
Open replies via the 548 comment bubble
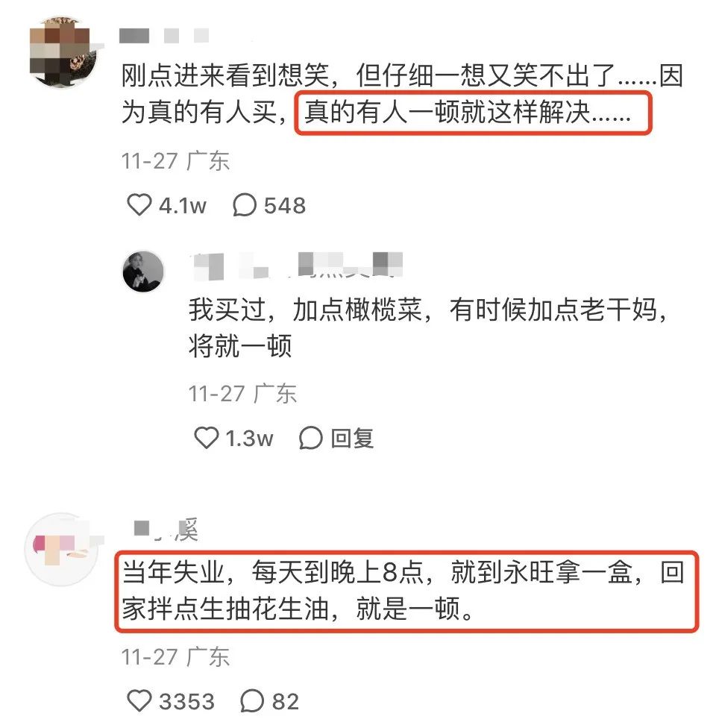[244, 204]
